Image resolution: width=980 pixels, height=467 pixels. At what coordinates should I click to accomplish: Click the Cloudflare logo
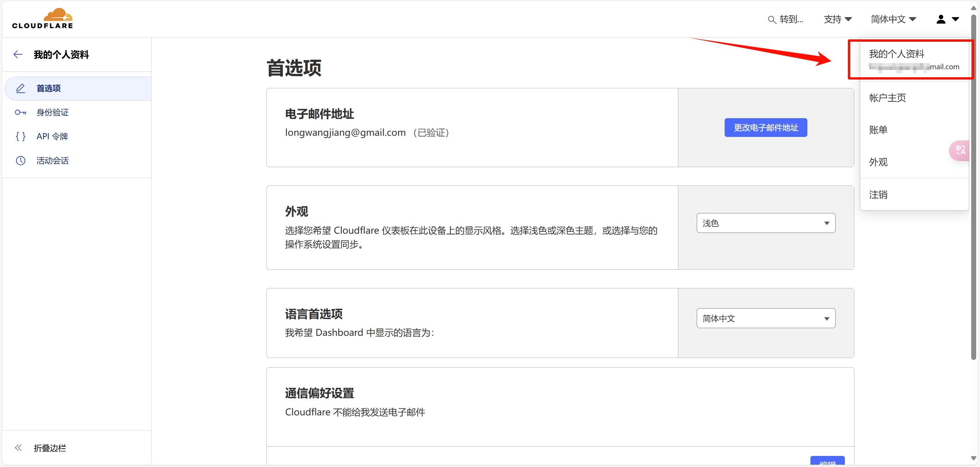(42, 18)
